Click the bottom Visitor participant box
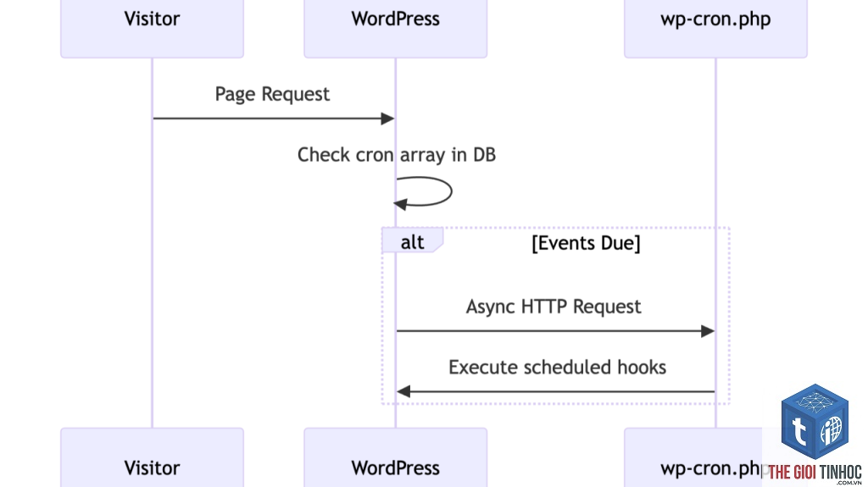 [153, 457]
